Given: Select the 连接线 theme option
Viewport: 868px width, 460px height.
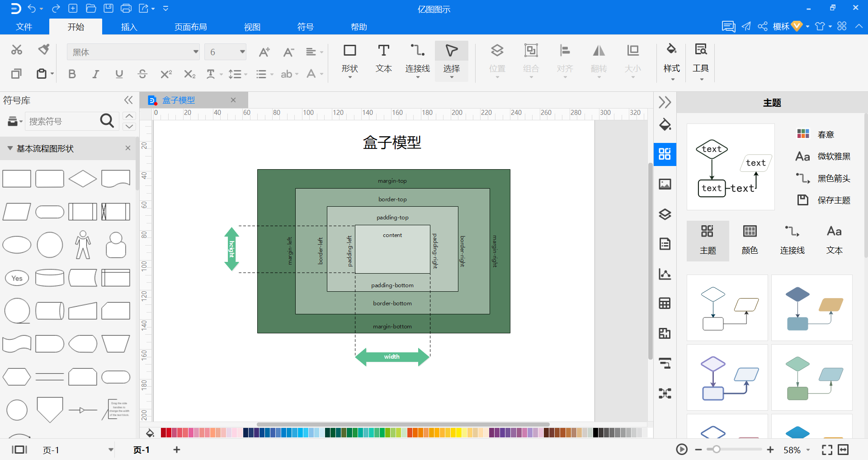Looking at the screenshot, I should pos(792,241).
